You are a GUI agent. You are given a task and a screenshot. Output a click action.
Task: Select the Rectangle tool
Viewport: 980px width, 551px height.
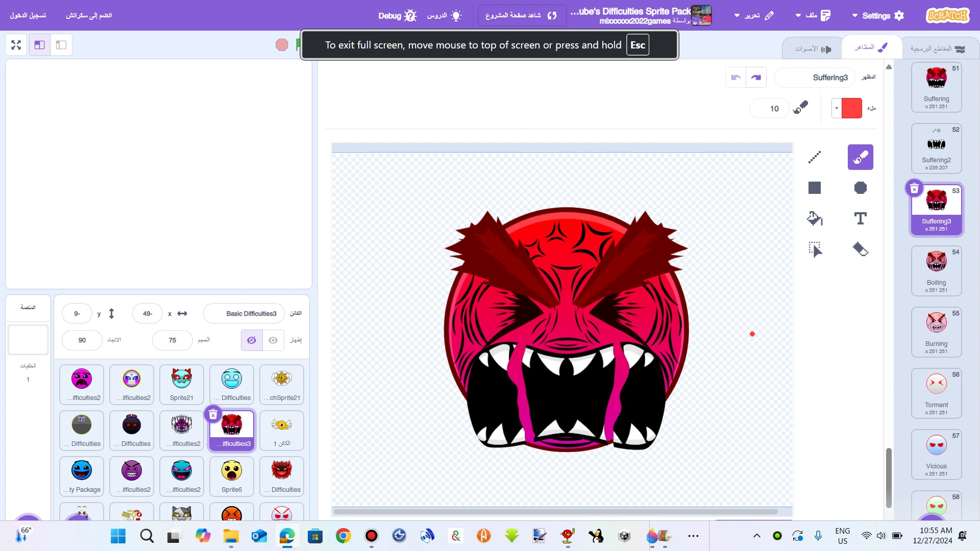[x=815, y=188]
